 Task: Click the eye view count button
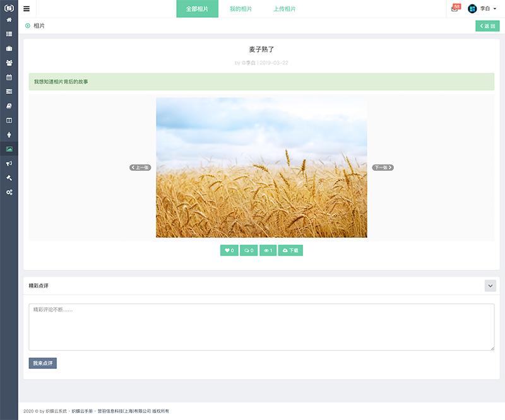pos(268,250)
